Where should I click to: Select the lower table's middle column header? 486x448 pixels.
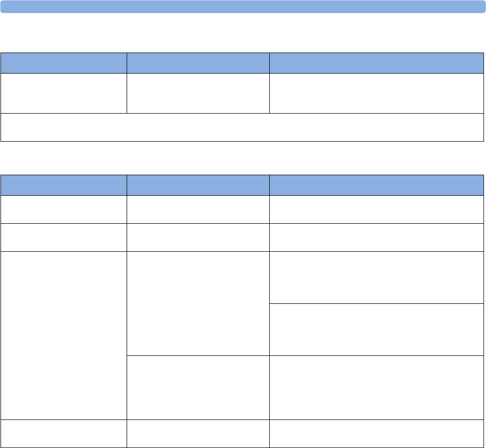[198, 185]
